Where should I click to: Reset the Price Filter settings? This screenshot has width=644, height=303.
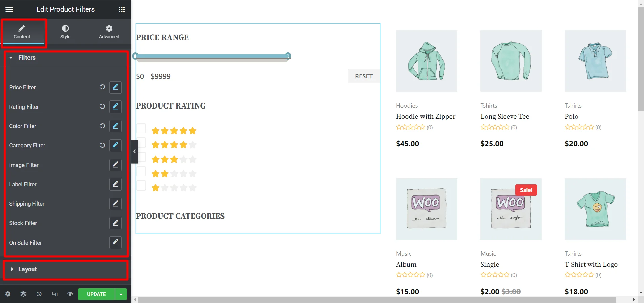coord(102,87)
